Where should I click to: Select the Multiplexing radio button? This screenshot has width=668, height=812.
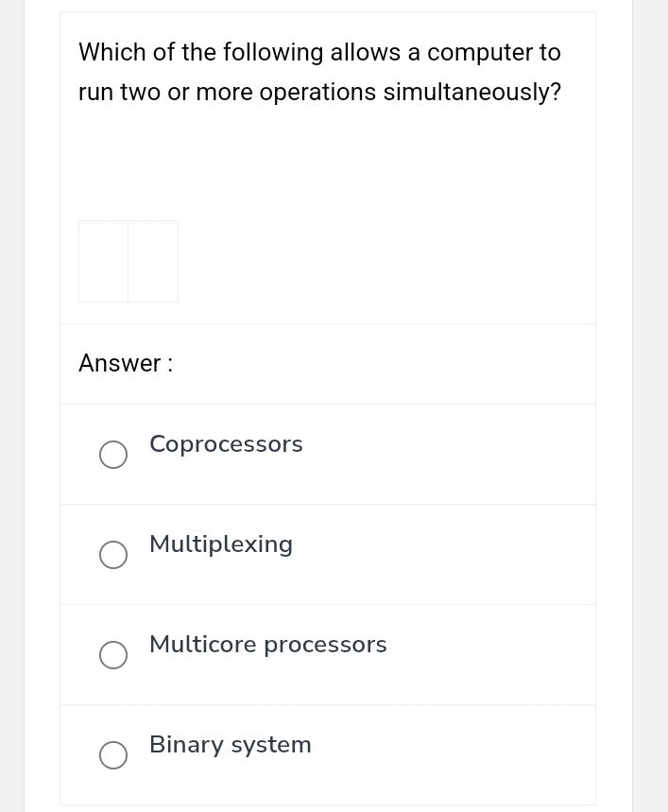(x=113, y=555)
